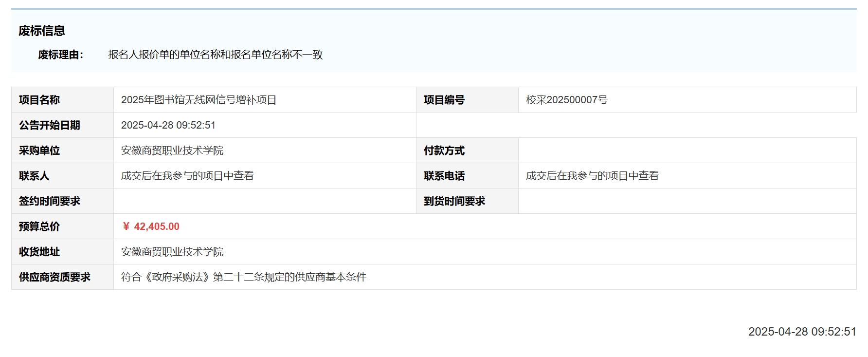868x357 pixels.
Task: Click the date value beside 公告开始日期
Action: [x=168, y=125]
